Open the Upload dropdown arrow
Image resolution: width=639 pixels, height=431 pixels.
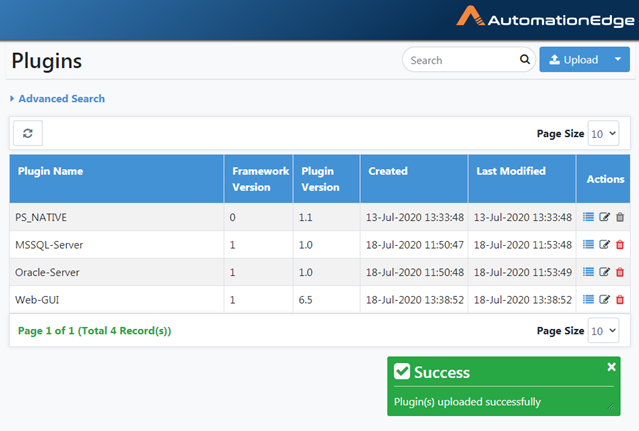(618, 59)
